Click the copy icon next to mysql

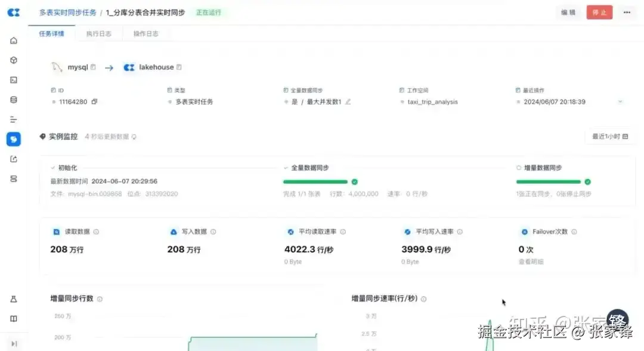[x=93, y=67]
